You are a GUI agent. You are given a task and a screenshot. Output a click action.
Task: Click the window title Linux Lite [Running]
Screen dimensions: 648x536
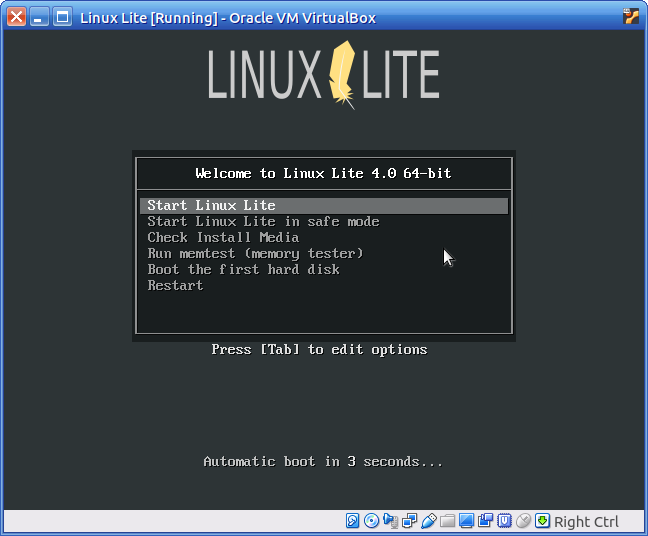tap(228, 18)
